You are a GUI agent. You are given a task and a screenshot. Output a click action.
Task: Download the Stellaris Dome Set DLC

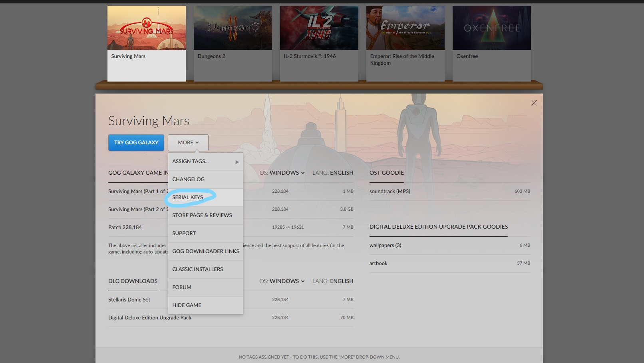tap(231, 300)
